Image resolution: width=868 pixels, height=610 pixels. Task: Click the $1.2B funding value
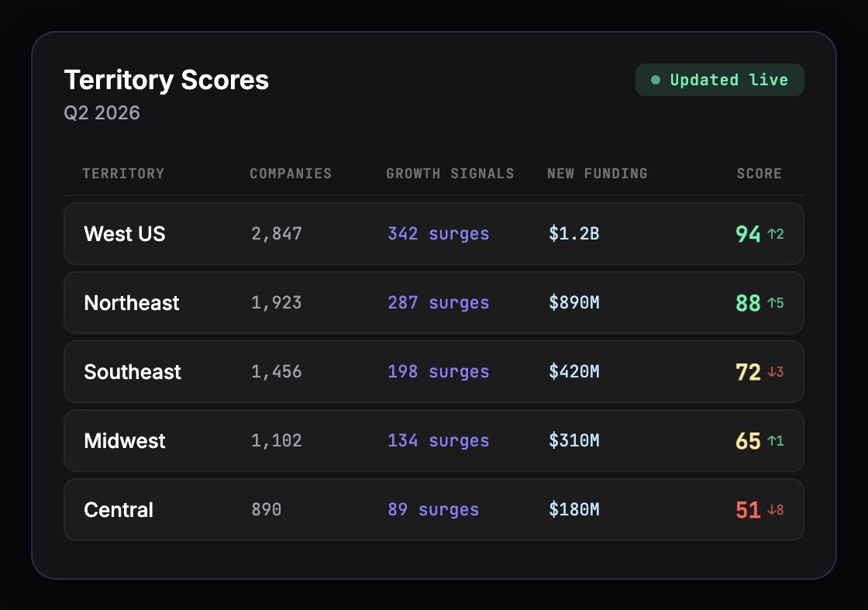[574, 233]
